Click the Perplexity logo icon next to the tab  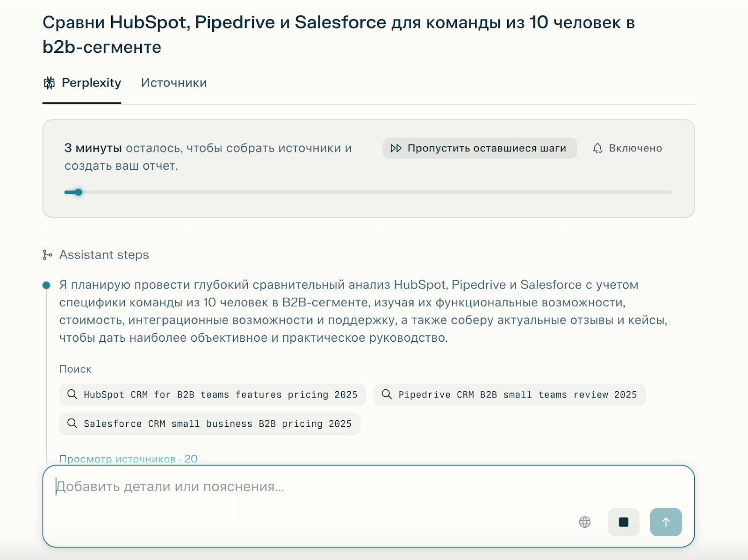point(49,83)
